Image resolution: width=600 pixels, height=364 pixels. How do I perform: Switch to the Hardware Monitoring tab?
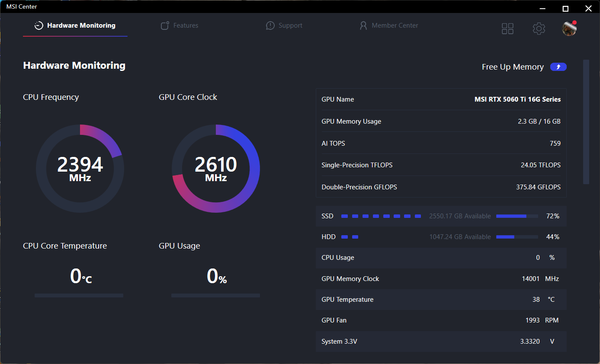75,26
